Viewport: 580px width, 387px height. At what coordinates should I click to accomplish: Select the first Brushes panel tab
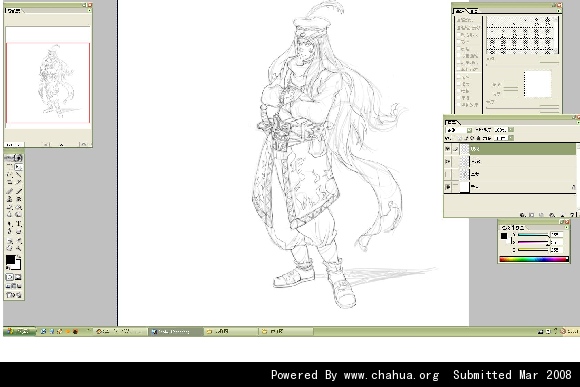pyautogui.click(x=460, y=11)
